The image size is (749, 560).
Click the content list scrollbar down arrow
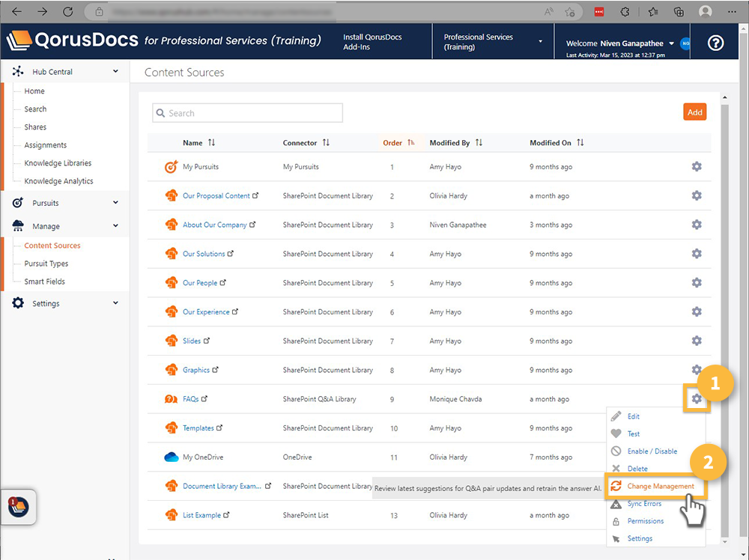[x=724, y=542]
